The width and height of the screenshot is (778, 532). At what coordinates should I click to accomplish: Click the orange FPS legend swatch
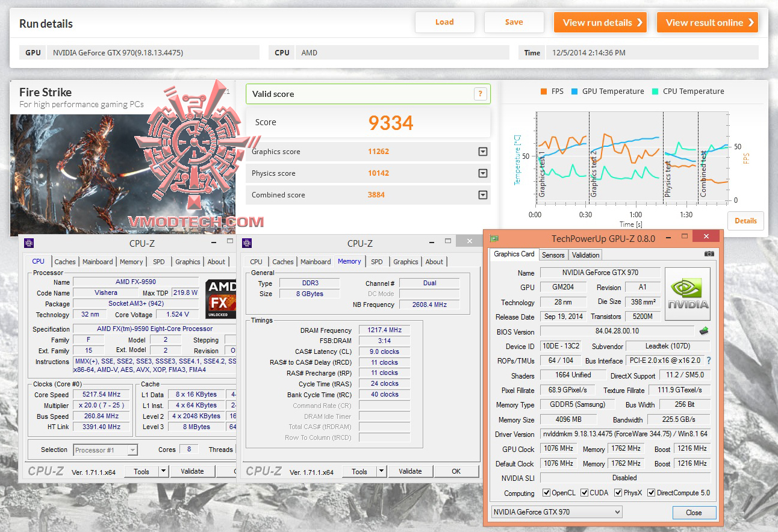(x=544, y=91)
